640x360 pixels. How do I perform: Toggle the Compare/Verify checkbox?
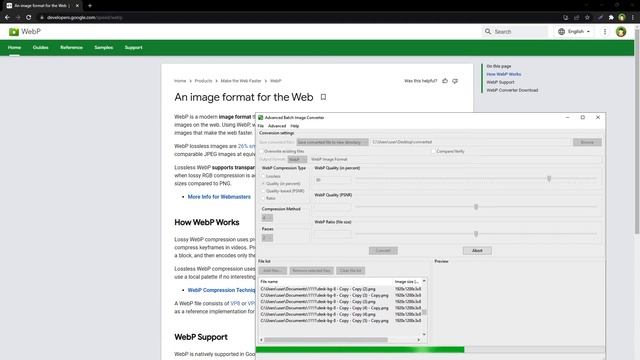[x=434, y=151]
